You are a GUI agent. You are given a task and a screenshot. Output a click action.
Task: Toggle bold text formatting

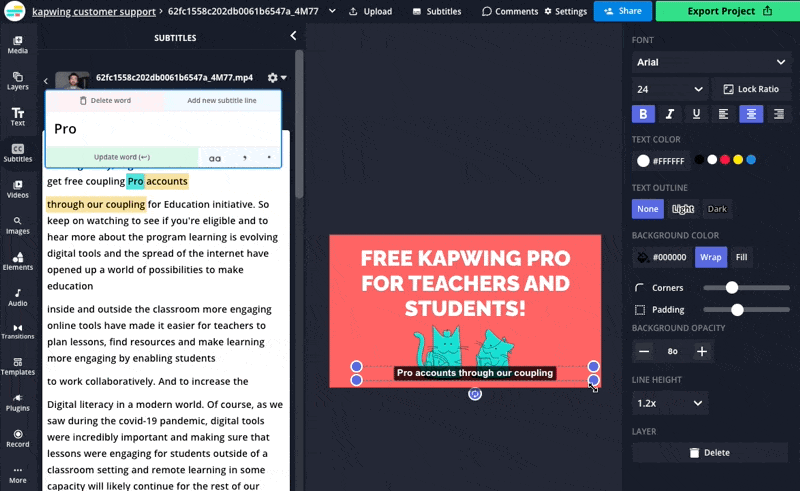(643, 114)
